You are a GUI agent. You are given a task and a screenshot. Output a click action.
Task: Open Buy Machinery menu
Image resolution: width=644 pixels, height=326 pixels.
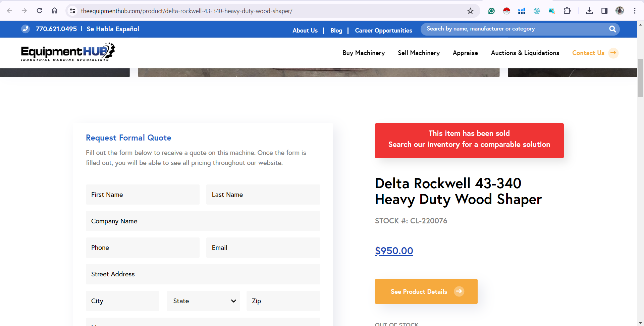(x=364, y=53)
